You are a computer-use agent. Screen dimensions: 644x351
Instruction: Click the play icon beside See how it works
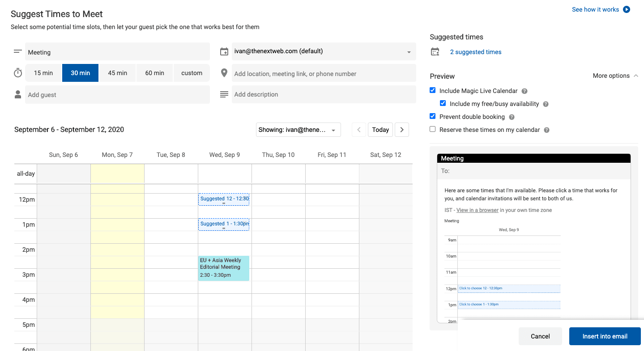tap(627, 9)
